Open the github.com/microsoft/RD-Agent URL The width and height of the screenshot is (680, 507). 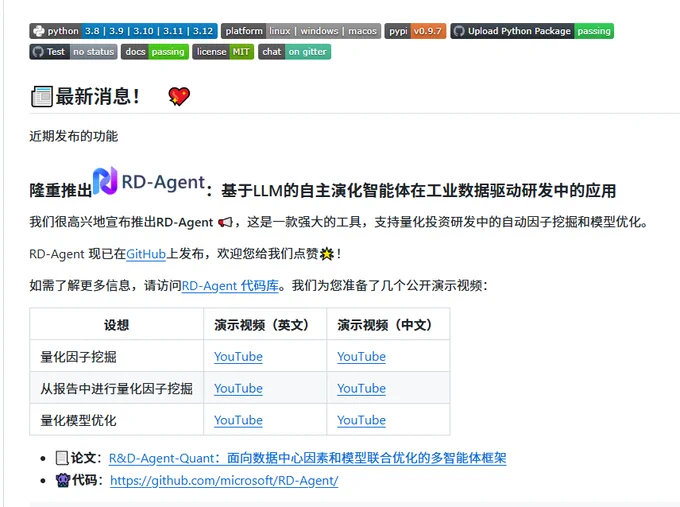[x=224, y=481]
